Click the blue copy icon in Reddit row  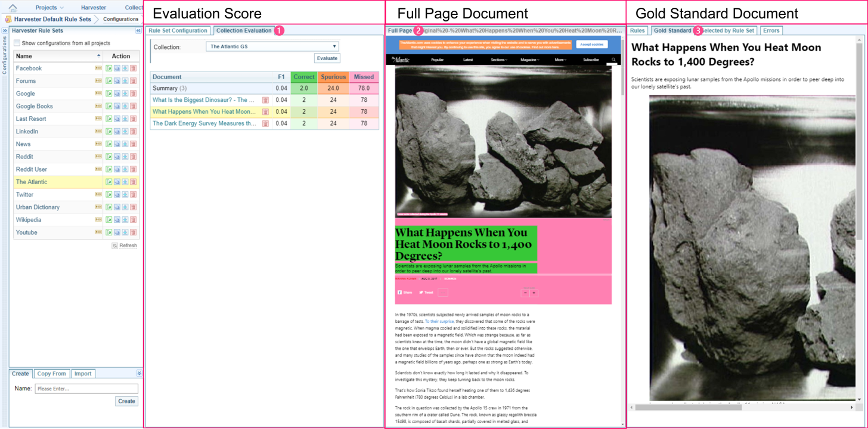coord(117,157)
